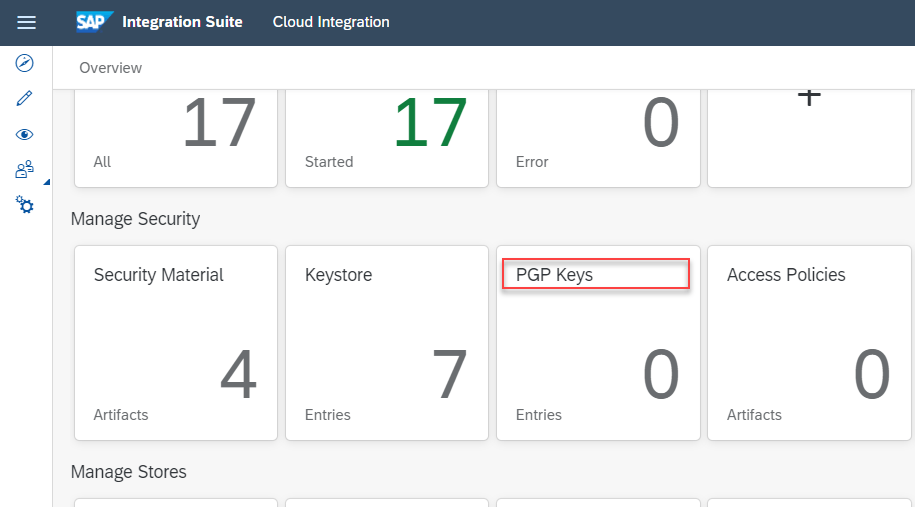Click the Integration Suite title
This screenshot has width=915, height=507.
coord(182,22)
